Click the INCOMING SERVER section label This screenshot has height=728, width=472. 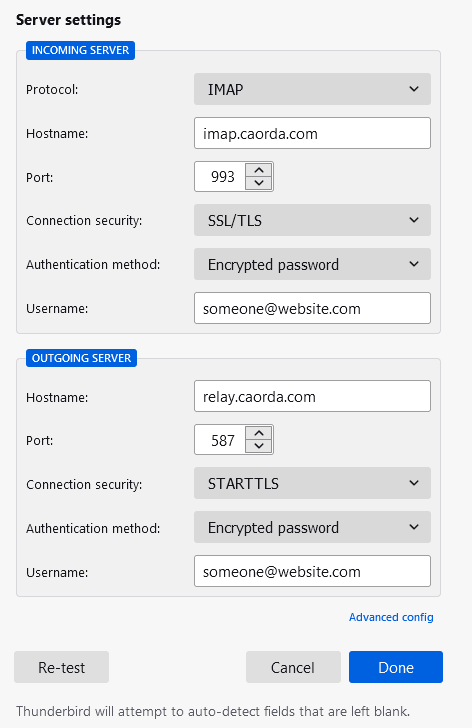coord(80,50)
